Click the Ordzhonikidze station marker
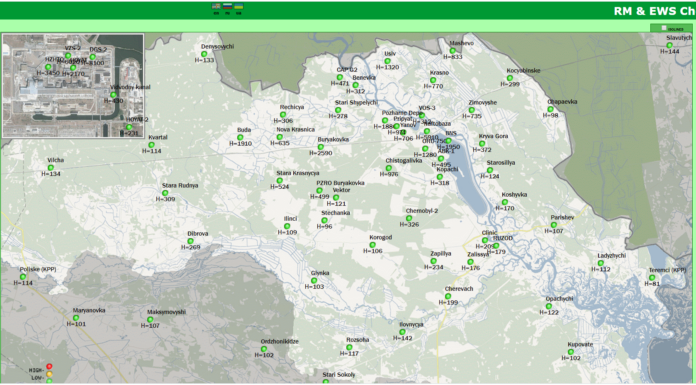Viewport: 696px width, 385px height. tap(264, 349)
